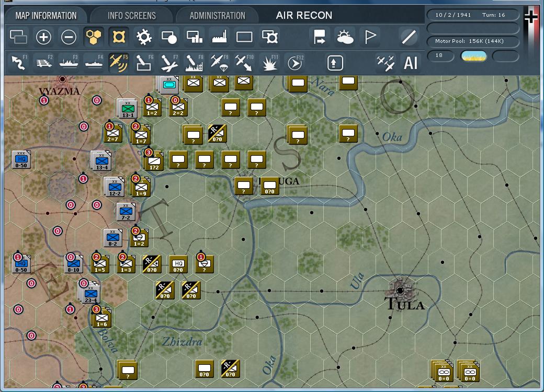Select the strategic bombing mission (F8)

(x=195, y=63)
